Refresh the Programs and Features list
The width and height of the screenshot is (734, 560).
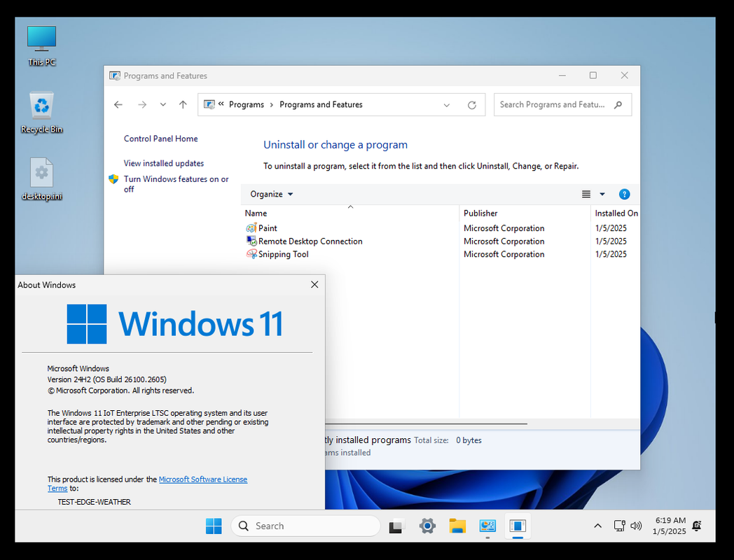(472, 105)
